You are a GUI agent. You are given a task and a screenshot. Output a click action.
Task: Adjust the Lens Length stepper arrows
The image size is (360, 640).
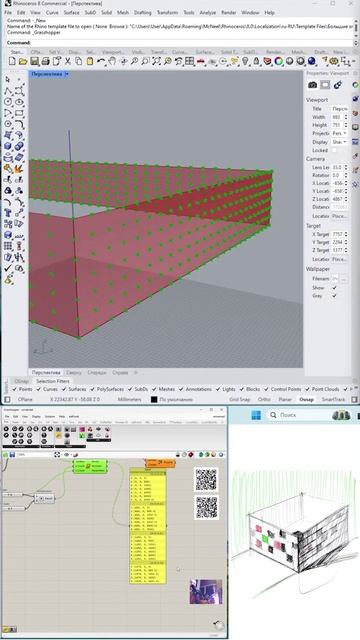coord(346,167)
